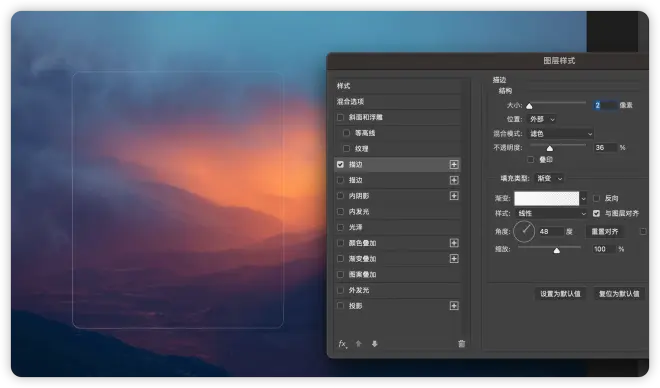This screenshot has height=388, width=660.
Task: Open the 混合模式 dropdown showing 滤色
Action: [561, 134]
